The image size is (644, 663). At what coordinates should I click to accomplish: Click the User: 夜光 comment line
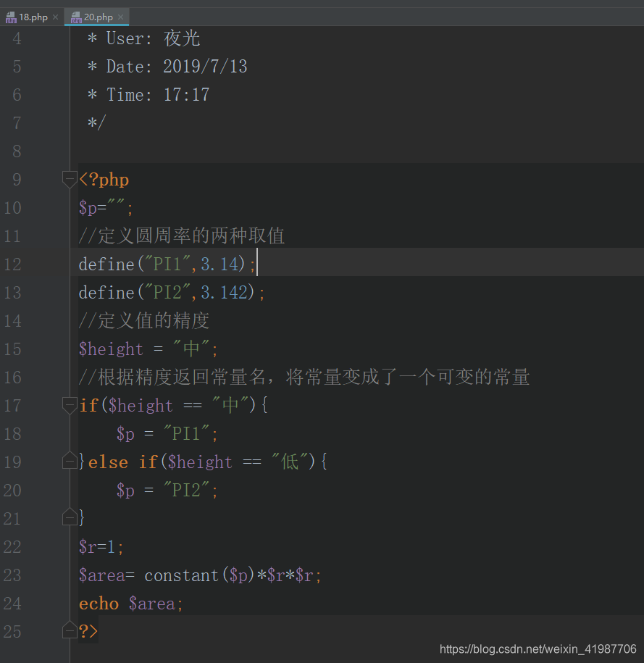[x=143, y=38]
